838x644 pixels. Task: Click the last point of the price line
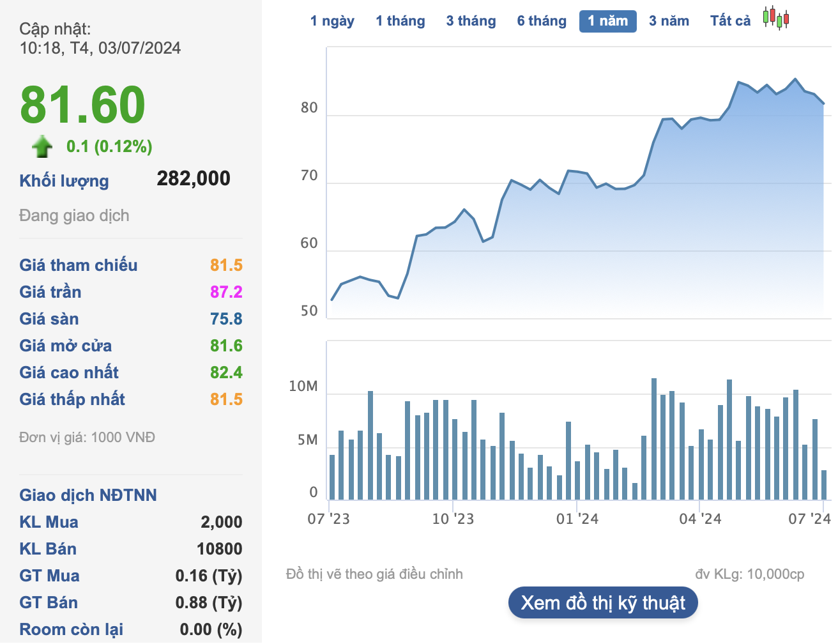click(824, 103)
